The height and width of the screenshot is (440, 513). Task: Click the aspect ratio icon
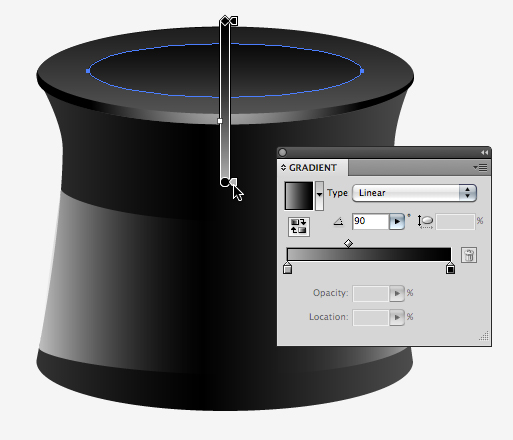425,221
